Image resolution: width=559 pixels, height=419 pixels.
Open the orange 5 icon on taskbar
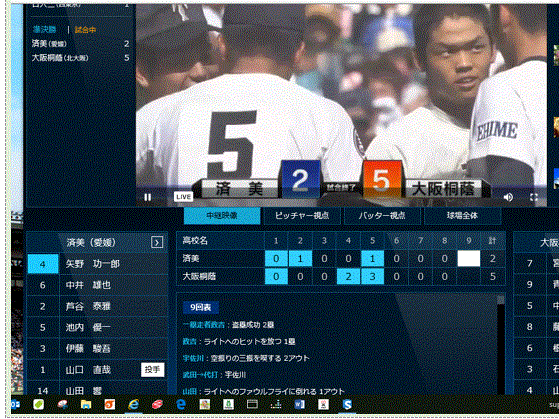(110, 404)
